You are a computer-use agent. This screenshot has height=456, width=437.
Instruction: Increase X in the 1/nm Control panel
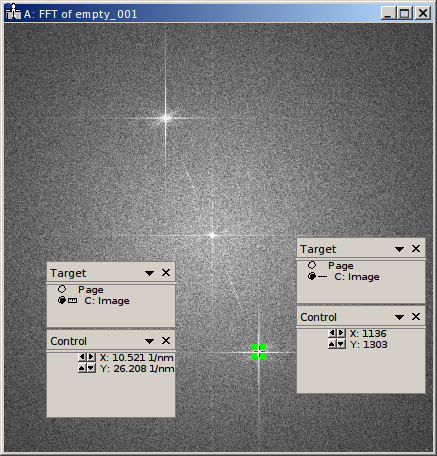[91, 357]
